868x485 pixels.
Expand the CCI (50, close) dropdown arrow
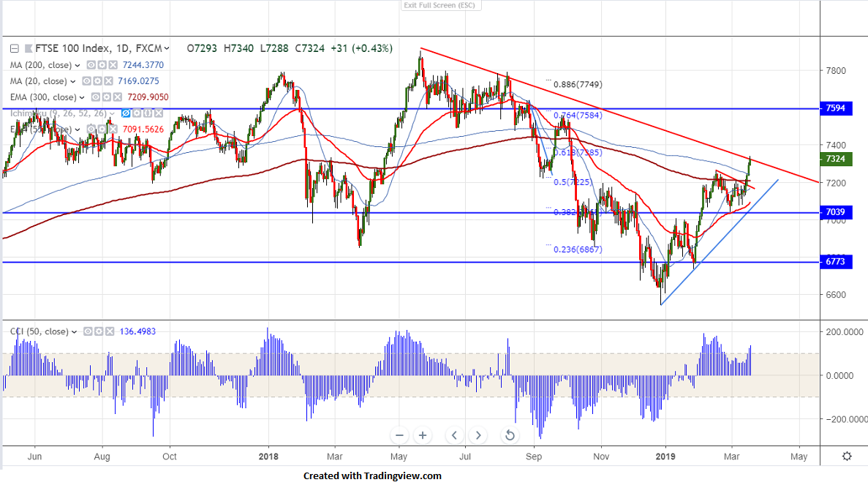tap(74, 332)
